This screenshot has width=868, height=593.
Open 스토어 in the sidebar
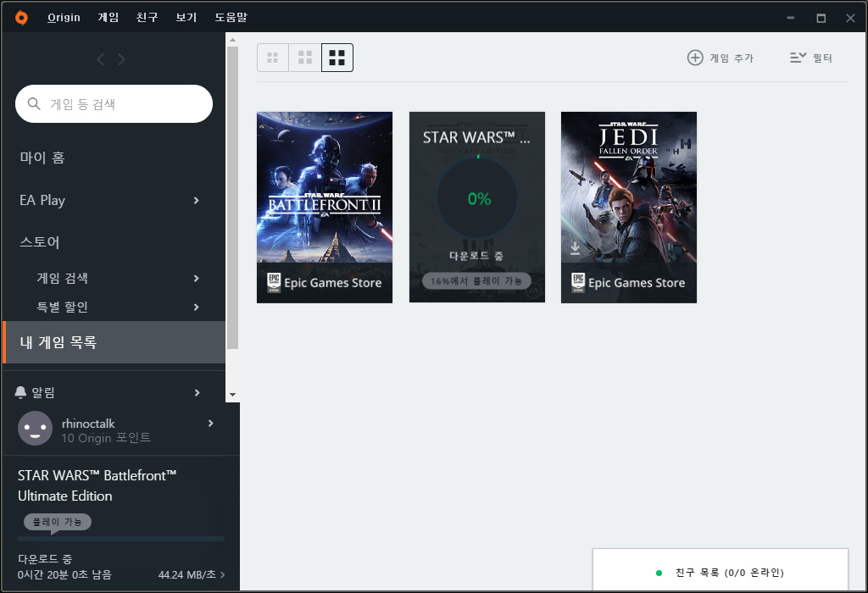[x=40, y=242]
